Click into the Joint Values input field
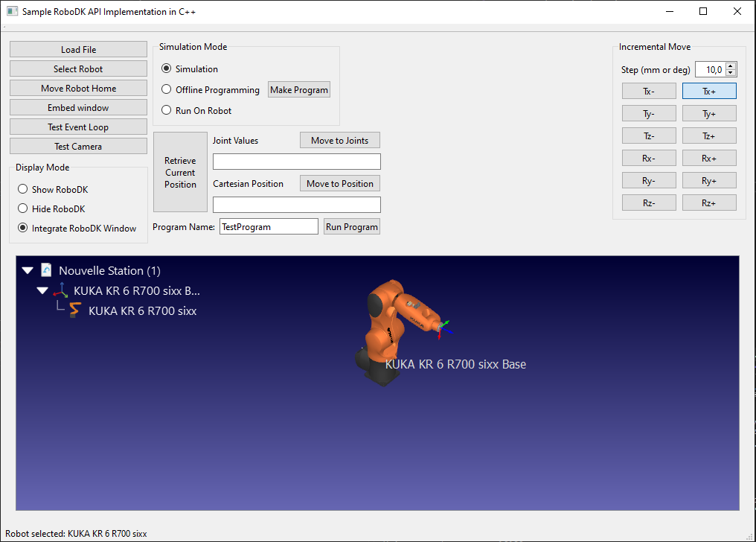The height and width of the screenshot is (542, 756). point(296,162)
